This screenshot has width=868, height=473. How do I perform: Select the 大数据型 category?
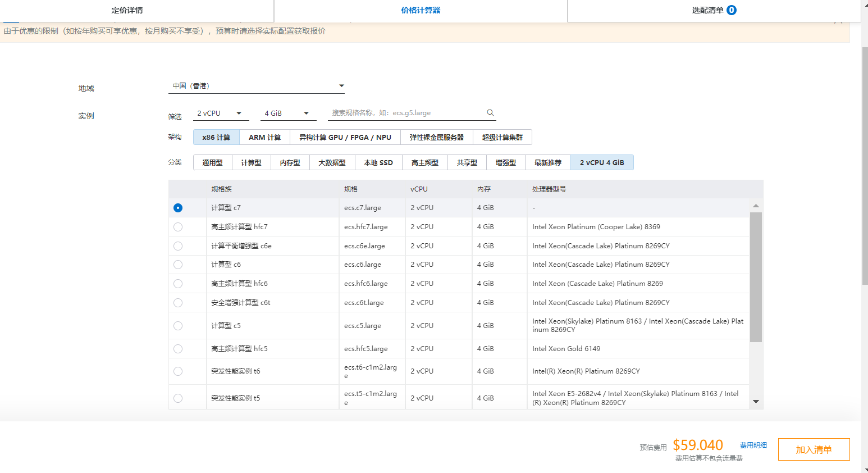click(332, 163)
